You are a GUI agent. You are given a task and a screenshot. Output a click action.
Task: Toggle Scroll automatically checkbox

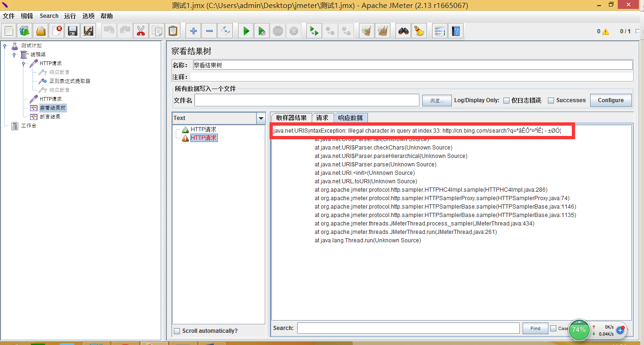click(177, 331)
